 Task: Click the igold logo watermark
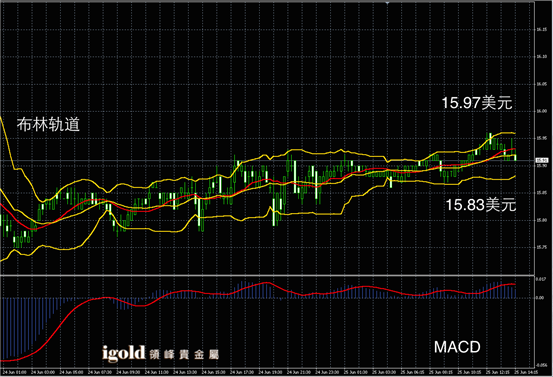point(124,353)
